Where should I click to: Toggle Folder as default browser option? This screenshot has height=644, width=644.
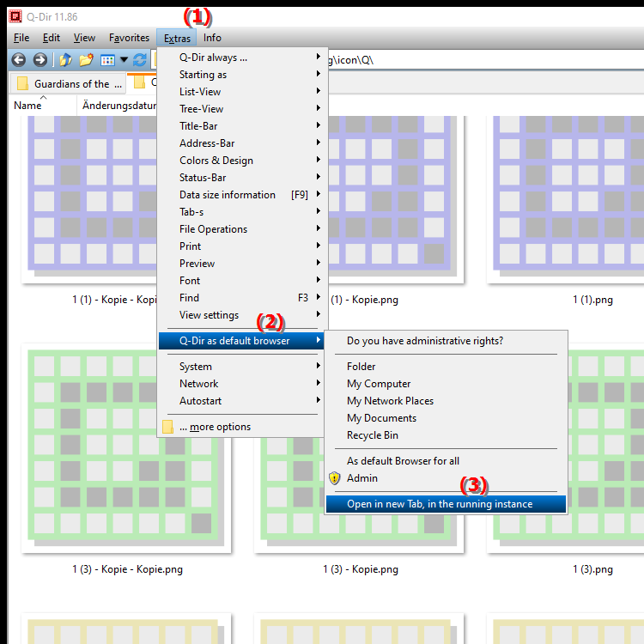(446, 367)
